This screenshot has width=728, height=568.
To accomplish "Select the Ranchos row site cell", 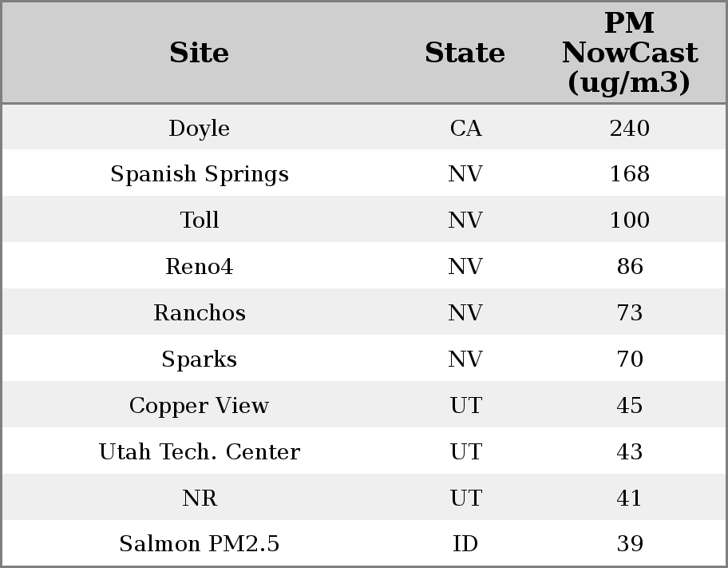I will coord(199,313).
